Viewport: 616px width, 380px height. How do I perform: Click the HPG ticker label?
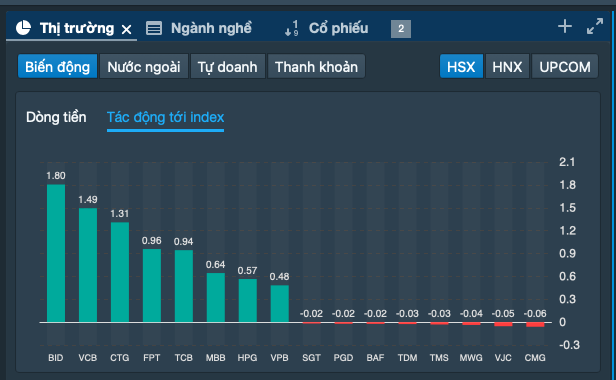point(248,358)
